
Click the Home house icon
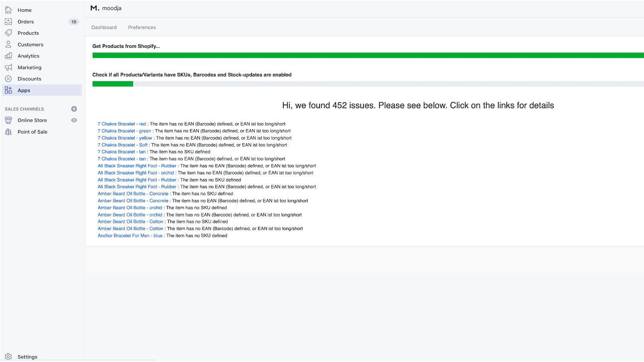point(8,10)
